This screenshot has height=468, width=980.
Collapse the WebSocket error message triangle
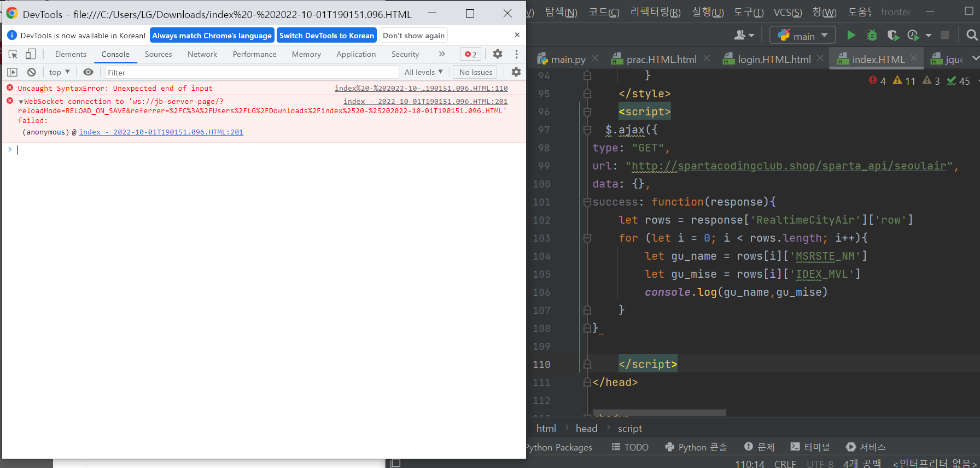(x=21, y=102)
